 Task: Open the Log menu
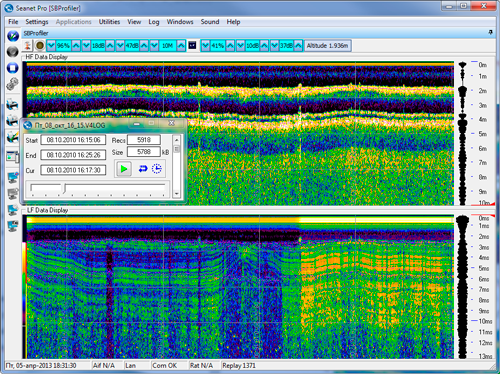[x=154, y=22]
